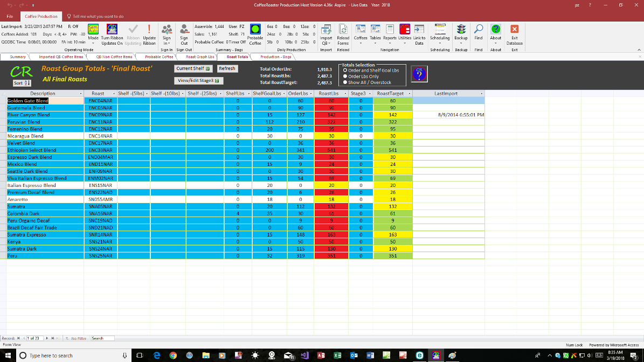Screen dimensions: 644x362
Task: Click the Windows taskbar search box
Action: pyautogui.click(x=74, y=356)
